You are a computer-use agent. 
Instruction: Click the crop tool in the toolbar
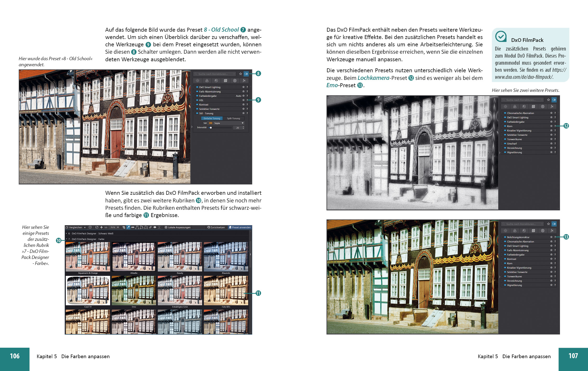pos(124,227)
